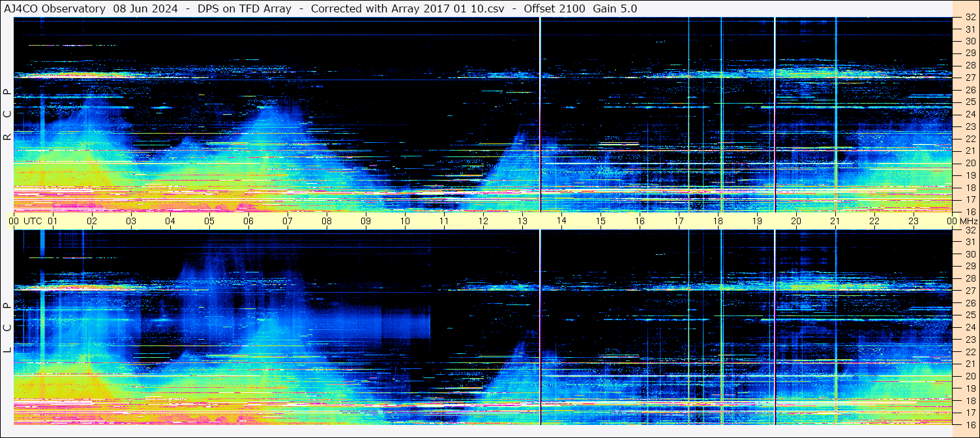Click the 20 MHz label on RCP scale
This screenshot has width=980, height=438.
970,163
